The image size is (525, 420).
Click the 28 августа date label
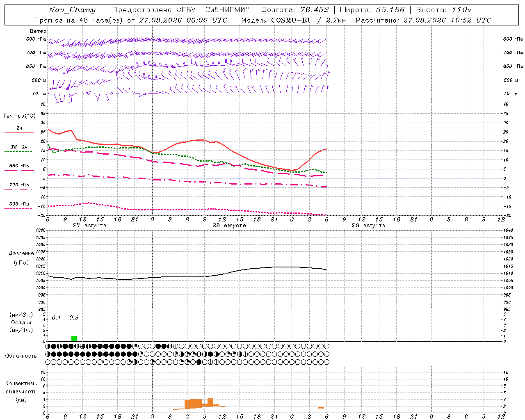(229, 226)
